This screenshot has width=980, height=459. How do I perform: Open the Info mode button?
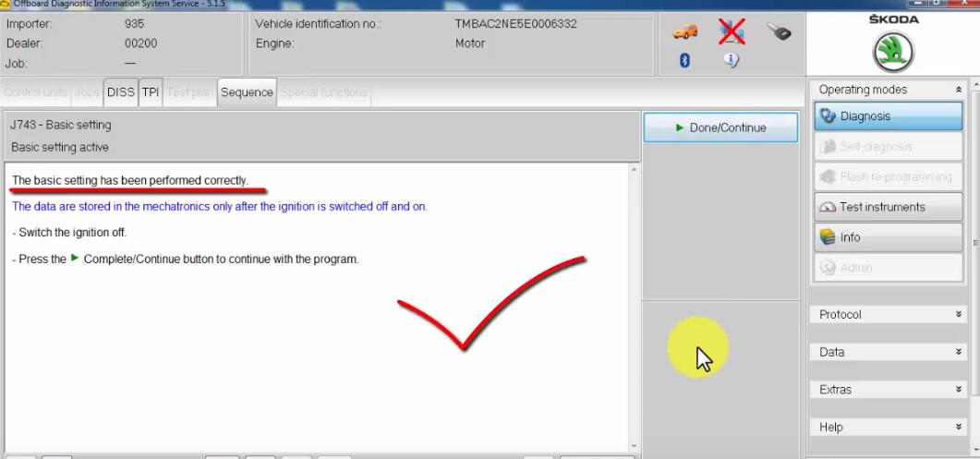tap(889, 237)
